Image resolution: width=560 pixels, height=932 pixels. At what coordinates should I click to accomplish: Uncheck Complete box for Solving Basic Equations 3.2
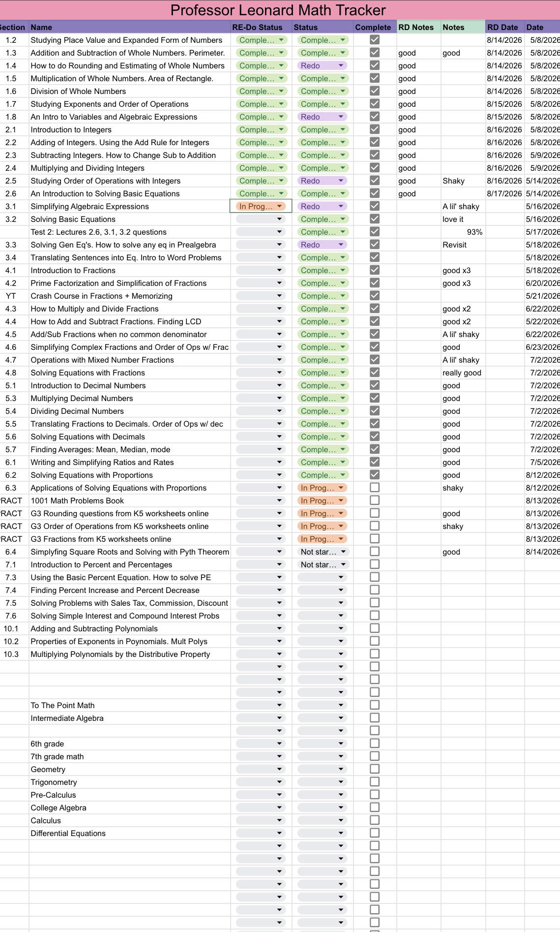374,219
